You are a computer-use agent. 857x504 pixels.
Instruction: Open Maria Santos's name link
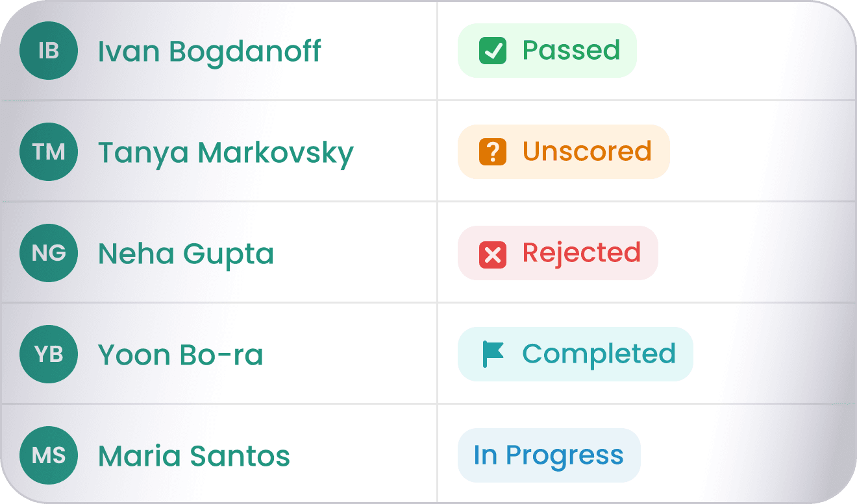point(193,456)
